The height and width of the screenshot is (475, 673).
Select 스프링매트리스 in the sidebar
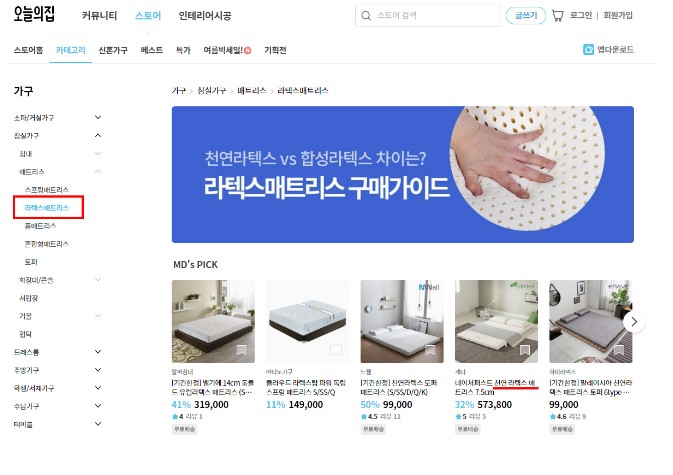point(46,190)
